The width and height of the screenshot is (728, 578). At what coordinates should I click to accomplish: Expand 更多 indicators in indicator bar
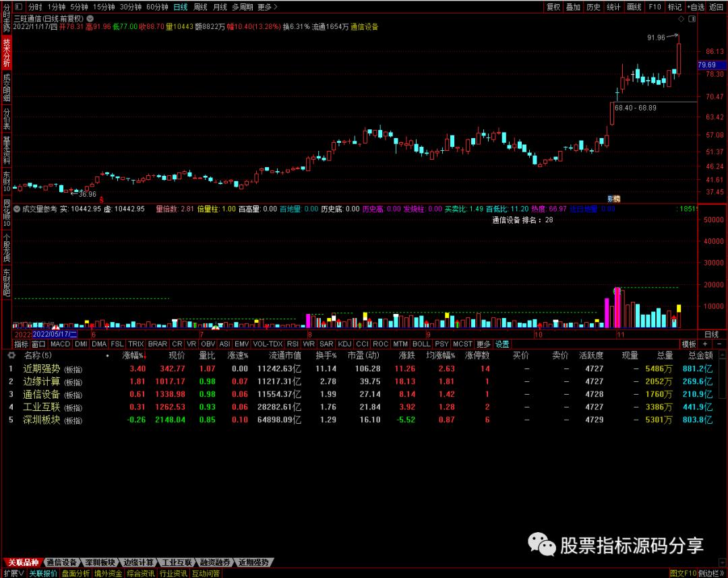(483, 344)
